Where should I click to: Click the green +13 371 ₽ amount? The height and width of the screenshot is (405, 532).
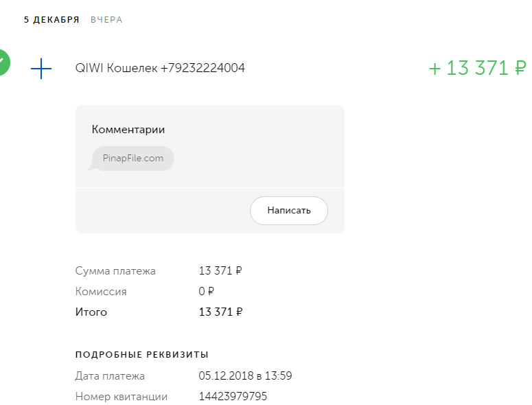point(477,69)
